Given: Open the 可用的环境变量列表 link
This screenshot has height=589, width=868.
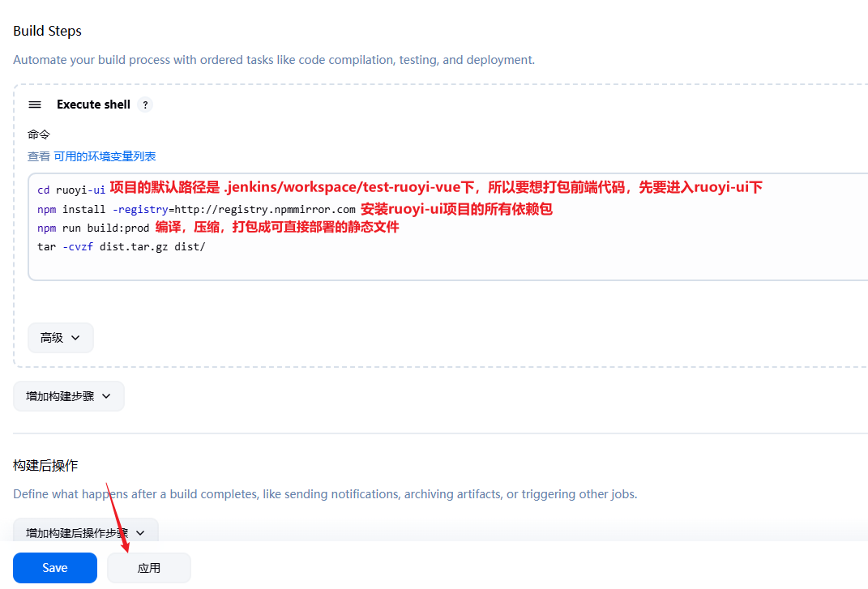Looking at the screenshot, I should tap(105, 156).
